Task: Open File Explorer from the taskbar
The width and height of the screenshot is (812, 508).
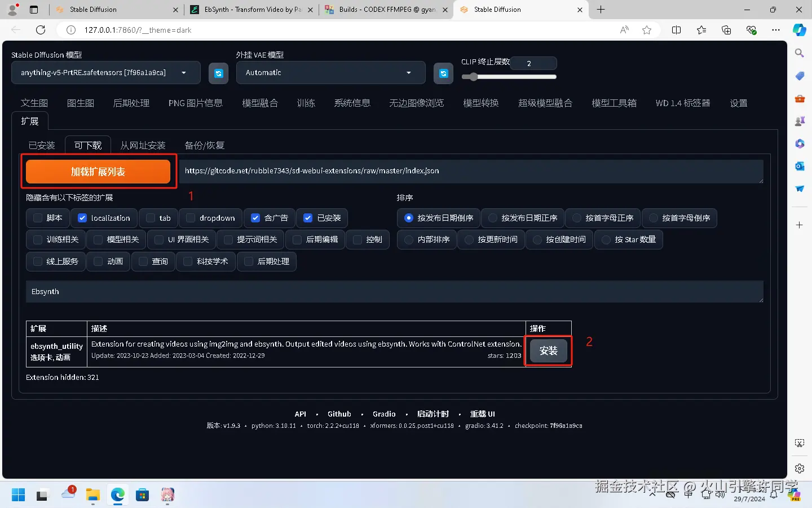Action: click(x=92, y=495)
